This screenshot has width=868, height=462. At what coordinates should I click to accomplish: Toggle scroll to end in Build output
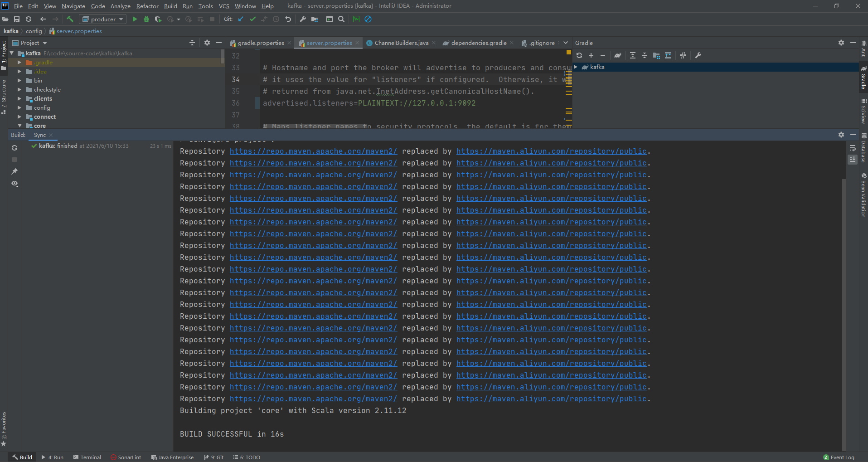(853, 160)
